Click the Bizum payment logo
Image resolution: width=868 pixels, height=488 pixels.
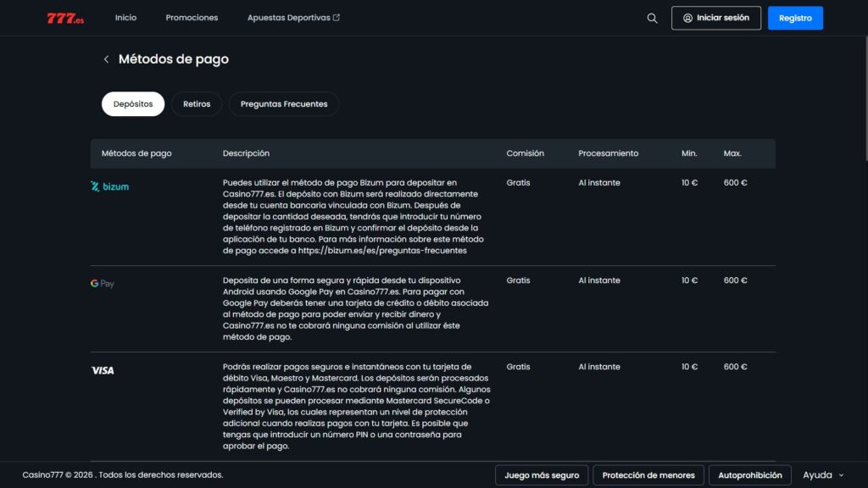(x=110, y=186)
